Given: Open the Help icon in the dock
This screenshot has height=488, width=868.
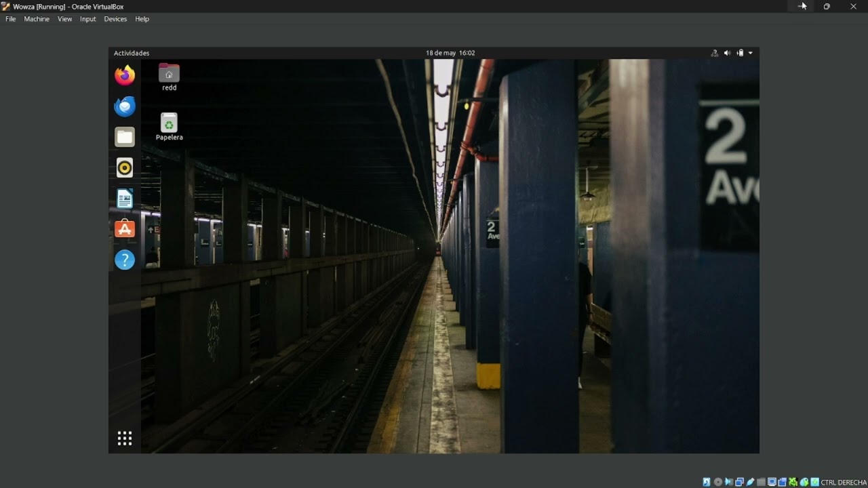Looking at the screenshot, I should click(x=125, y=260).
